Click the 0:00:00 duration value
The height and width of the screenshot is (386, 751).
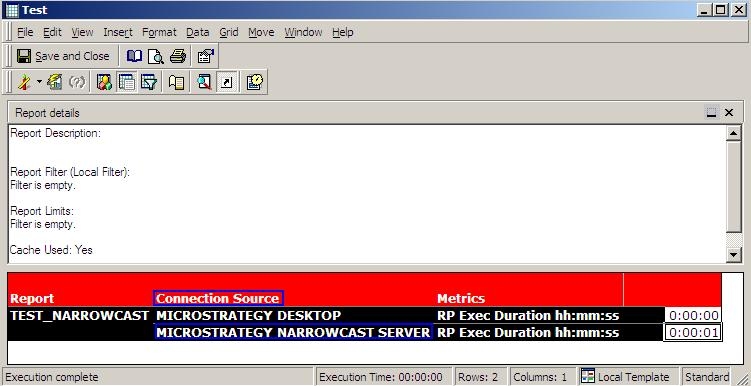(x=694, y=316)
